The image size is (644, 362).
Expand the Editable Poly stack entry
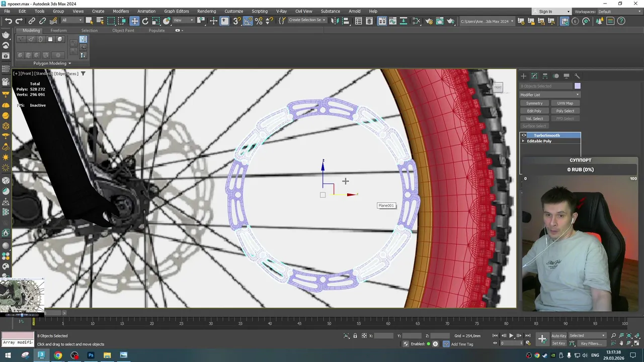pos(523,141)
